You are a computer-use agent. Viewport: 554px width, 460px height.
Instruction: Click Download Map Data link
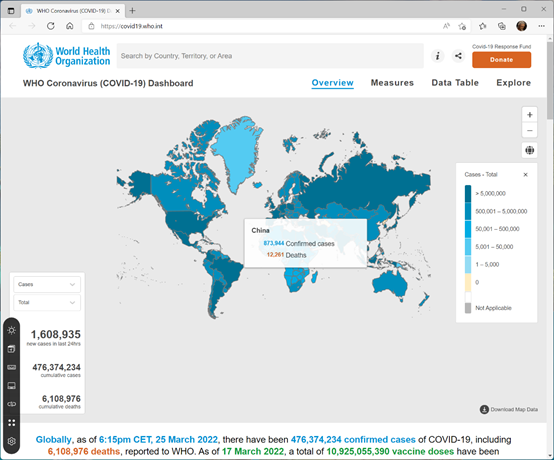pyautogui.click(x=509, y=409)
